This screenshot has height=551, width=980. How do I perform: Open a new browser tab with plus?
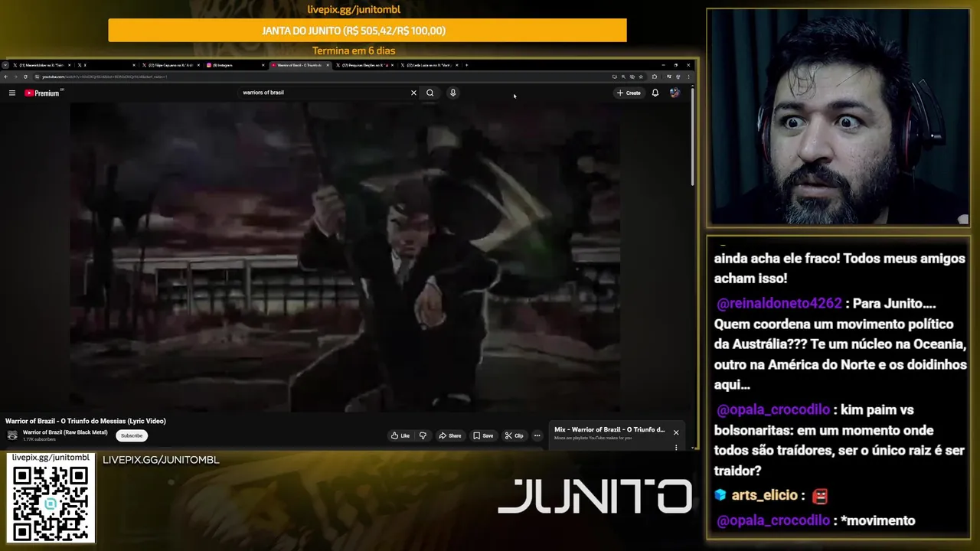pos(466,65)
